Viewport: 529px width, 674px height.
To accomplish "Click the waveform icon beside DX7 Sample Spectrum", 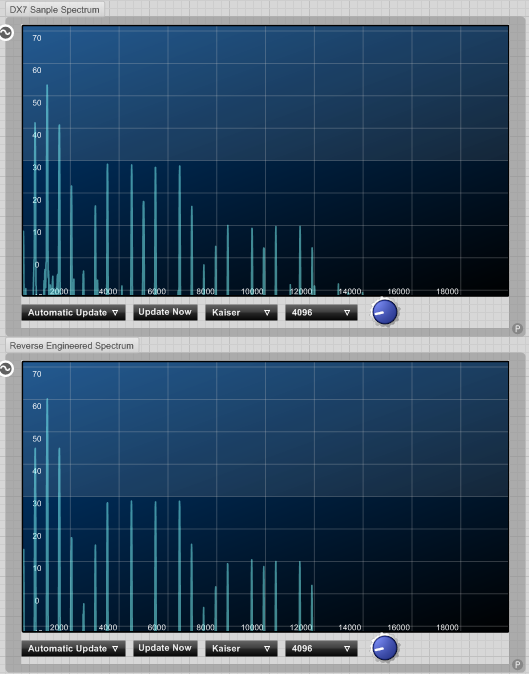I will pyautogui.click(x=6, y=33).
